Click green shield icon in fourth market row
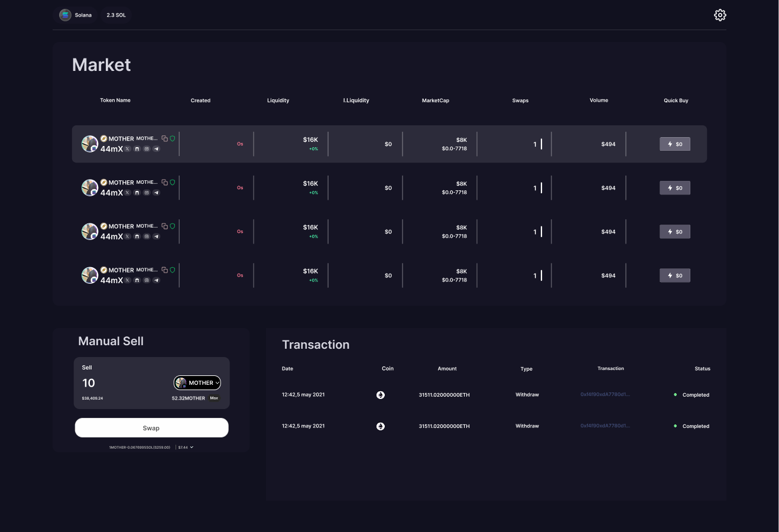The height and width of the screenshot is (532, 779). 173,270
